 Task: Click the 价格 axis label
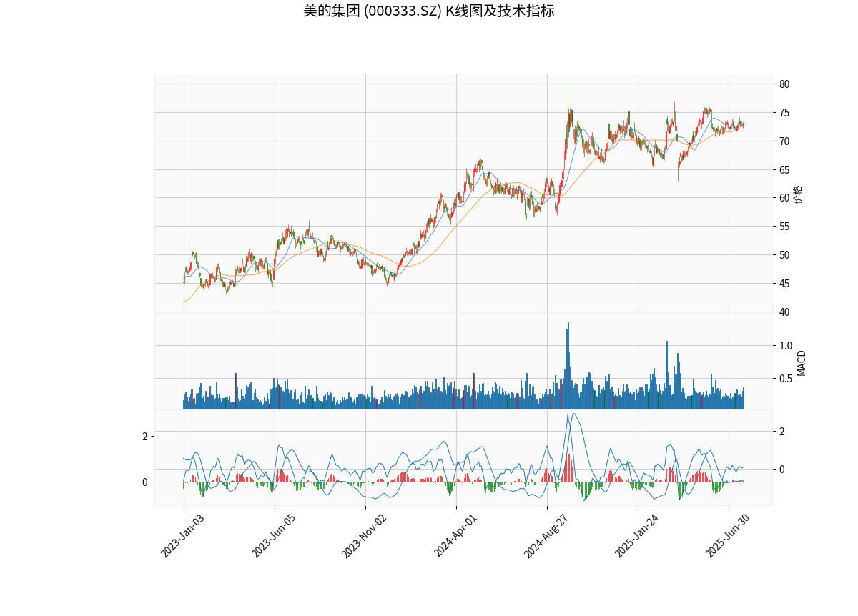click(x=799, y=194)
